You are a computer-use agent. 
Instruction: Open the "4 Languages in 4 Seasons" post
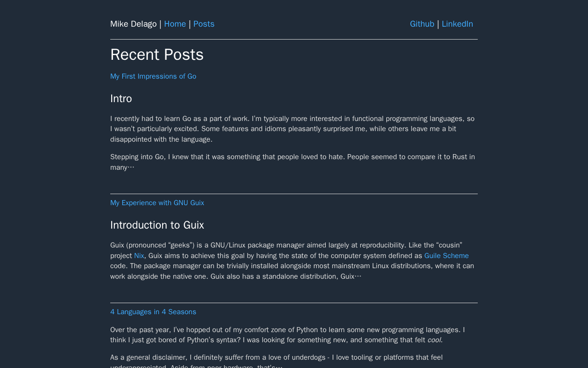click(153, 312)
